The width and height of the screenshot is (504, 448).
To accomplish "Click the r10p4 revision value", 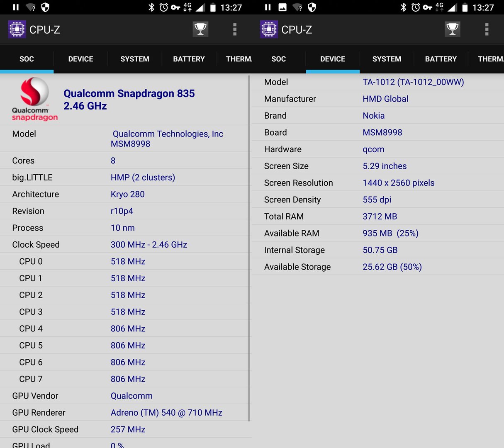I will coord(122,211).
